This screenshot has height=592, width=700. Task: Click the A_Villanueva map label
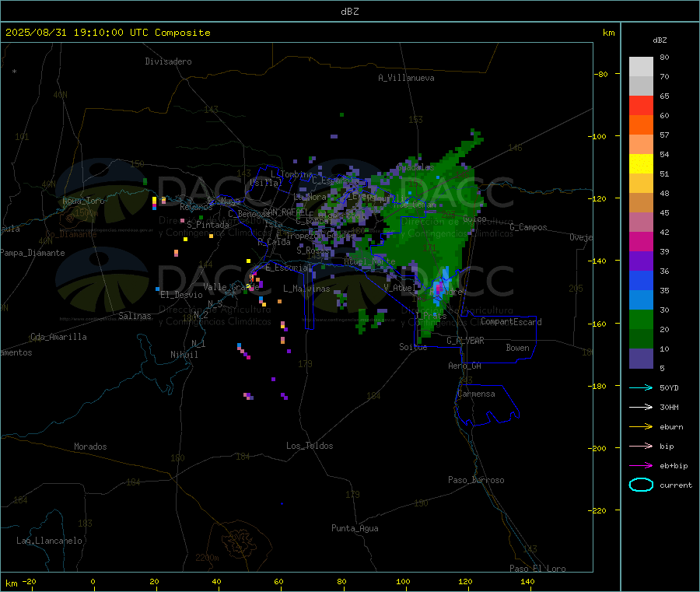coord(406,78)
